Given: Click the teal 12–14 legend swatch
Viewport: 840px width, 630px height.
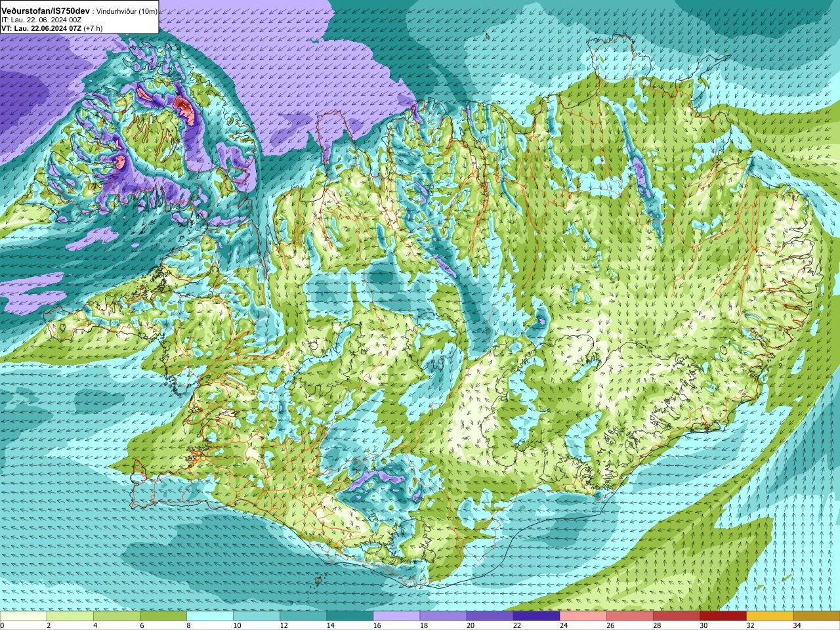Looking at the screenshot, I should [303, 616].
